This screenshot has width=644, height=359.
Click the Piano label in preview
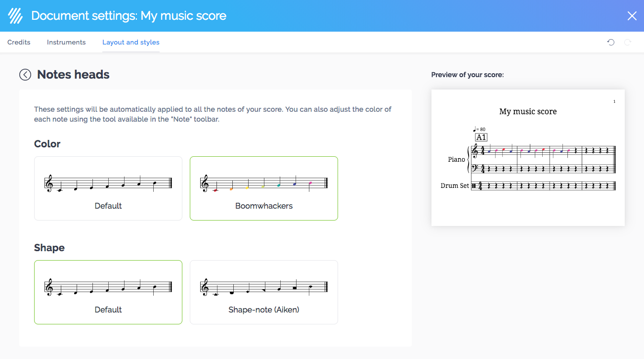pos(456,160)
